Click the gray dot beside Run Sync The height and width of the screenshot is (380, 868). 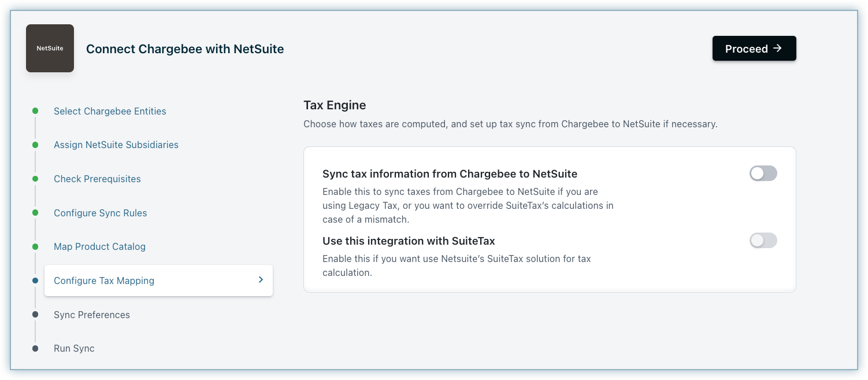pyautogui.click(x=35, y=348)
